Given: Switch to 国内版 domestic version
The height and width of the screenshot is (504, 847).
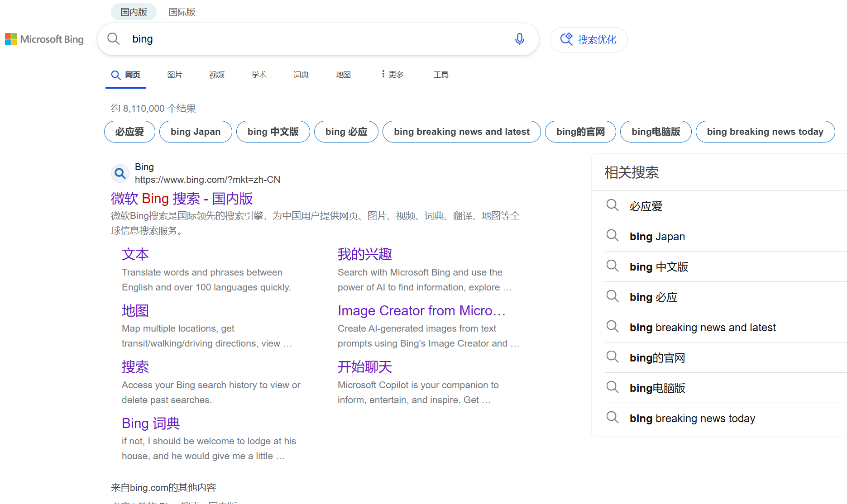Looking at the screenshot, I should click(x=134, y=12).
